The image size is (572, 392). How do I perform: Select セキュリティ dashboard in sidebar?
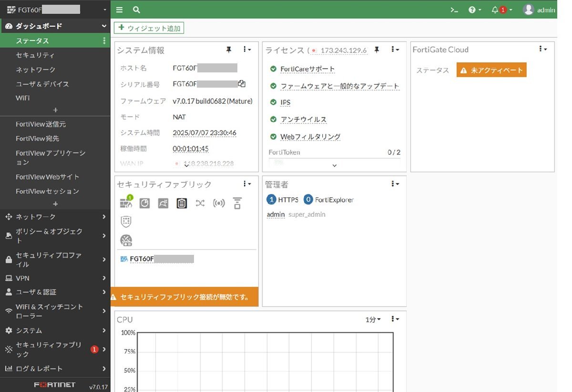click(x=35, y=55)
